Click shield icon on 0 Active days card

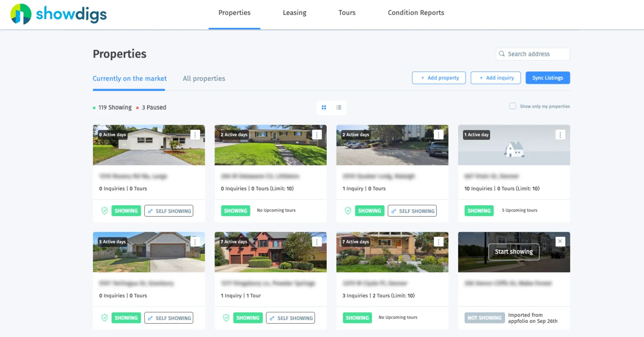pos(105,211)
